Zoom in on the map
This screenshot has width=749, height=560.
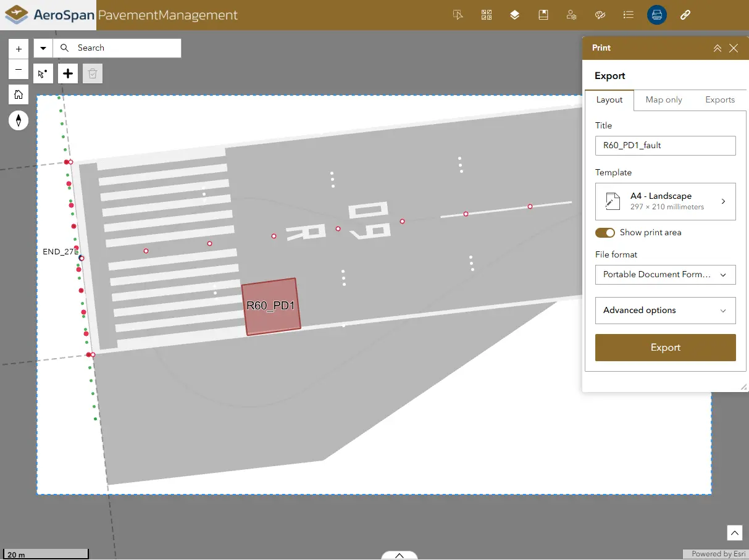point(19,49)
